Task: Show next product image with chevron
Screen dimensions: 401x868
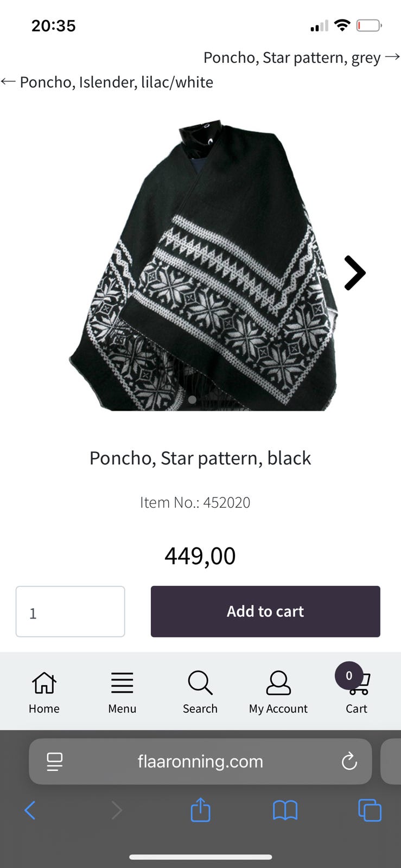Action: [355, 273]
